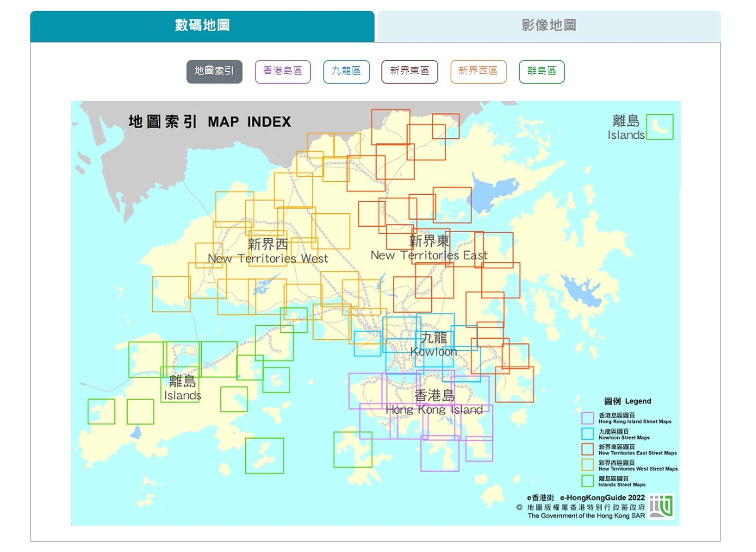Image resolution: width=756 pixels, height=552 pixels.
Task: Select the 九龍區 district button
Action: tap(346, 71)
